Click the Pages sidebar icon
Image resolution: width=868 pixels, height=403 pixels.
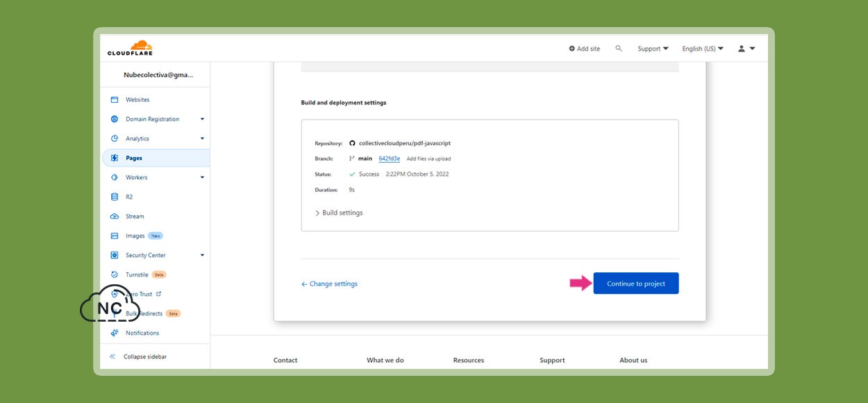tap(115, 158)
